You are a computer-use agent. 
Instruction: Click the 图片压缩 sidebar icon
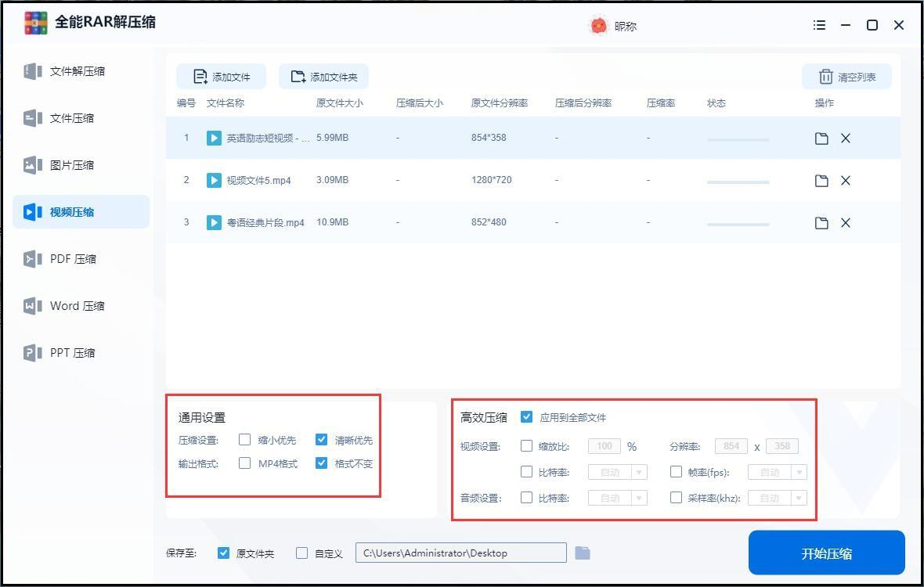[x=32, y=165]
